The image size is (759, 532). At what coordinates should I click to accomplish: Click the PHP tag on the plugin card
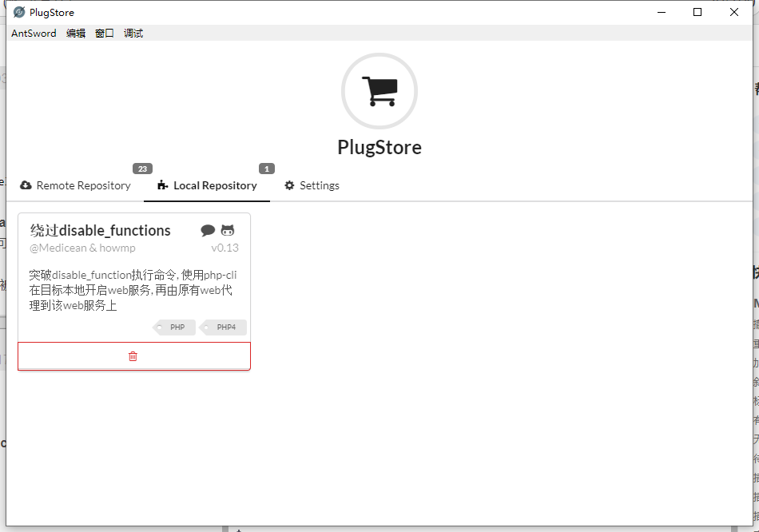click(176, 327)
